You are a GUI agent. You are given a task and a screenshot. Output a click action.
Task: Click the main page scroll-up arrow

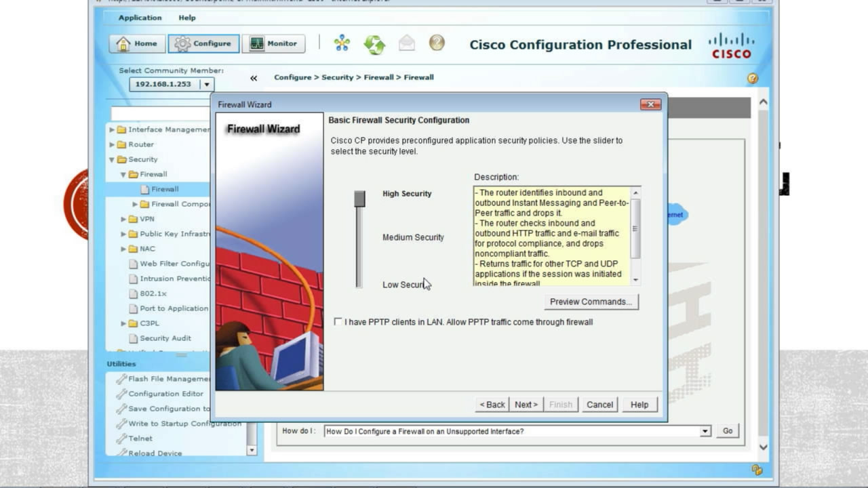(763, 102)
